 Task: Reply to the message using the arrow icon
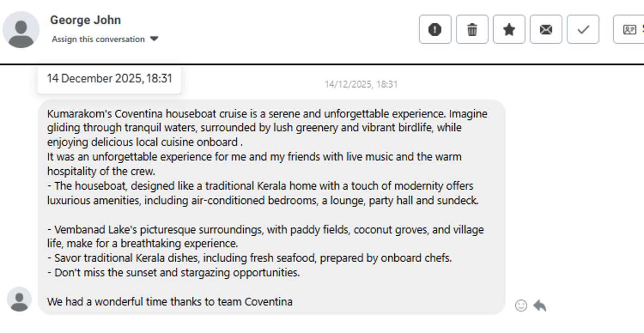click(x=540, y=305)
